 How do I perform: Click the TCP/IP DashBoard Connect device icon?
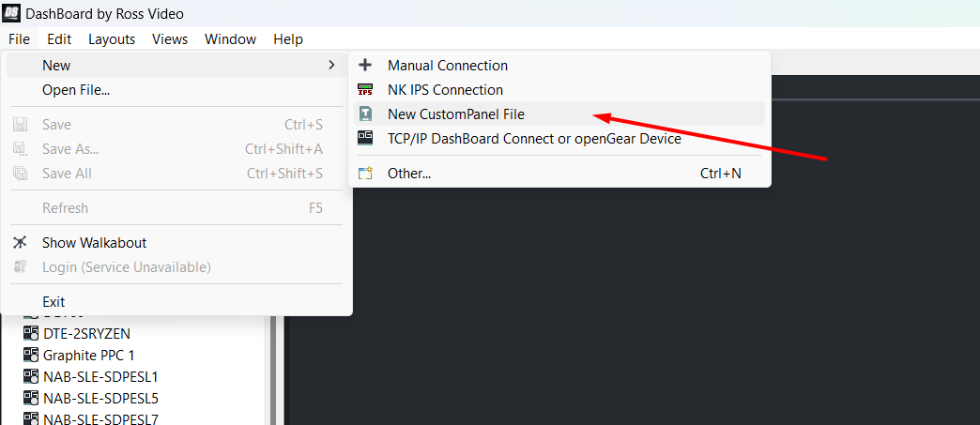[x=366, y=139]
